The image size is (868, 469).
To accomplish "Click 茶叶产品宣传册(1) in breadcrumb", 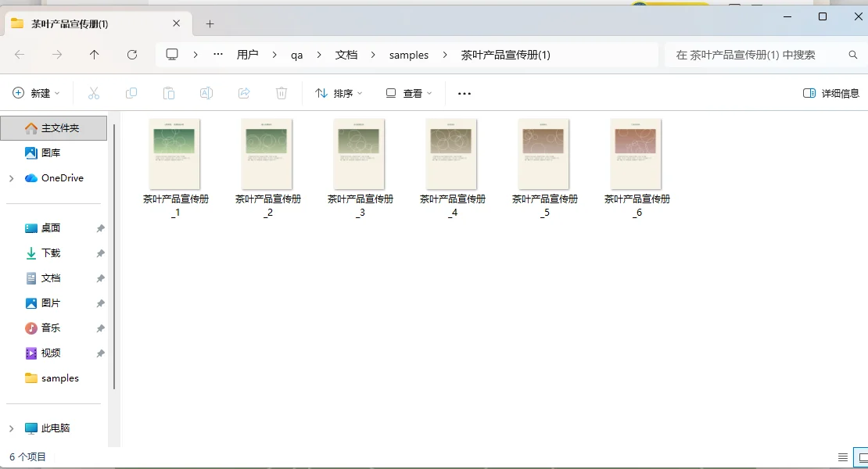I will [505, 55].
